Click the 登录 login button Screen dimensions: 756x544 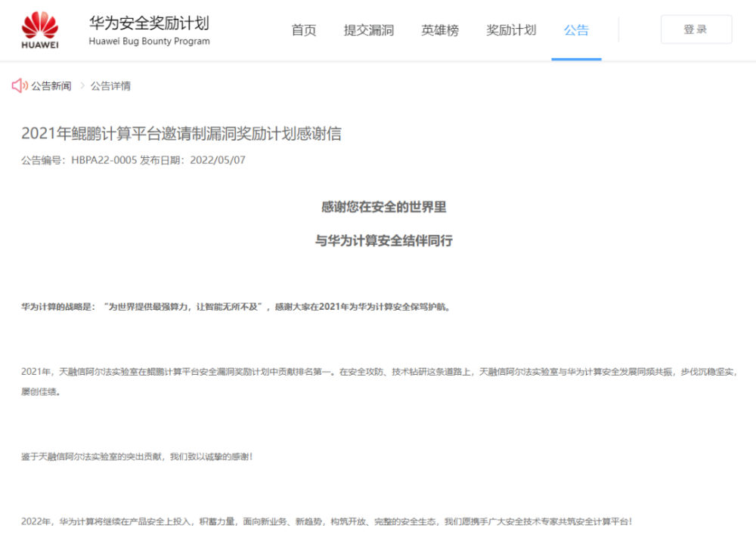tap(696, 29)
